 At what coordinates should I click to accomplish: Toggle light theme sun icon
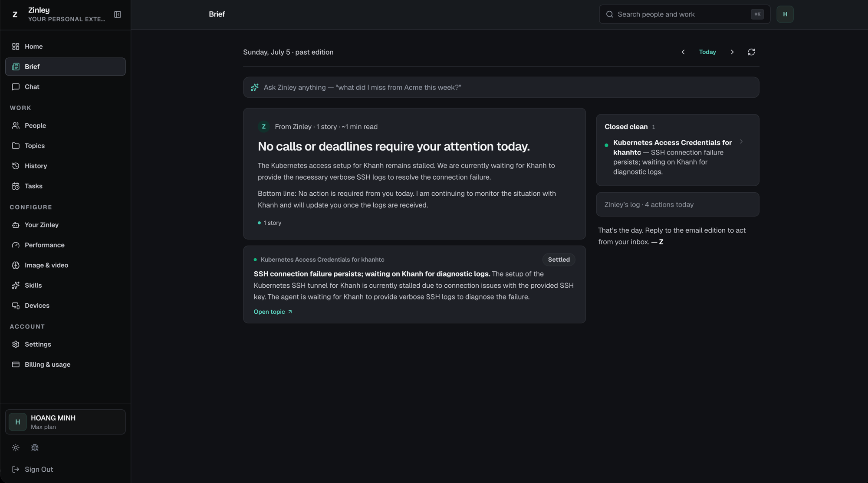click(x=16, y=447)
